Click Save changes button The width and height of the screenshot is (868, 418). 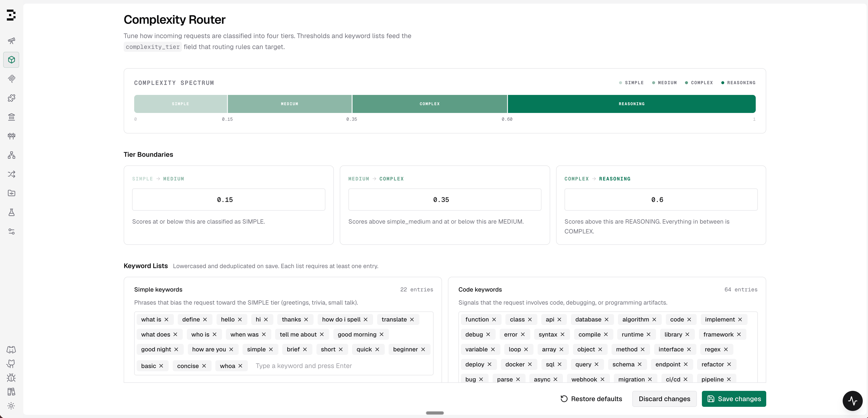tap(734, 399)
